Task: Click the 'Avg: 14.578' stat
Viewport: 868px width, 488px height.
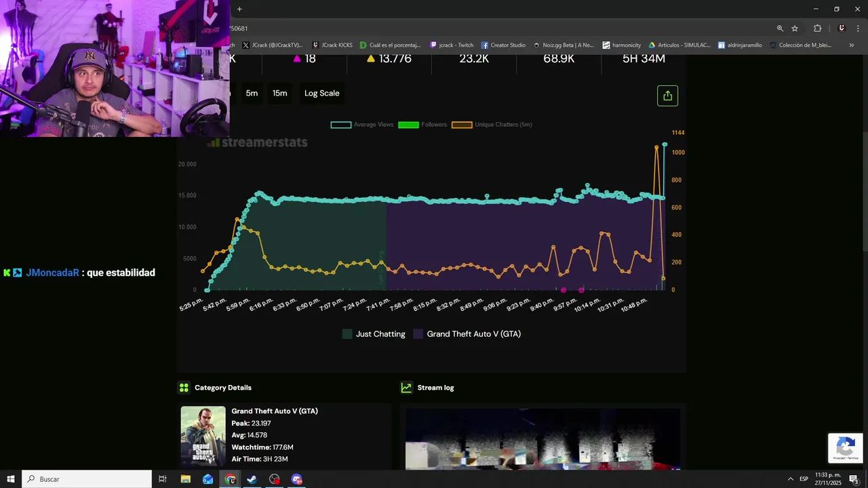Action: click(x=249, y=436)
